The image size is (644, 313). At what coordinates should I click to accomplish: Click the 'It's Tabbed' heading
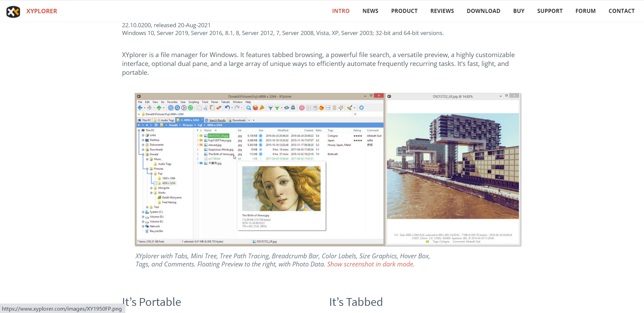(355, 302)
